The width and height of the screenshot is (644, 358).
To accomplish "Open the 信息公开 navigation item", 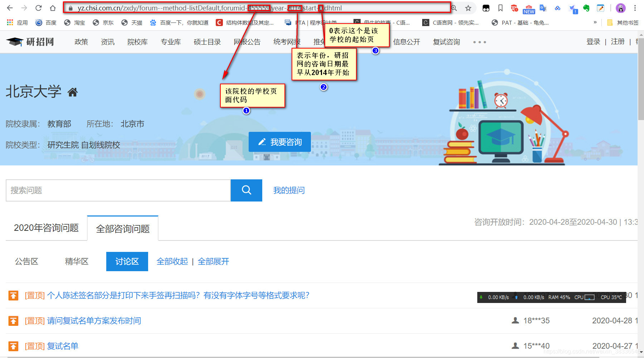I will click(x=407, y=42).
